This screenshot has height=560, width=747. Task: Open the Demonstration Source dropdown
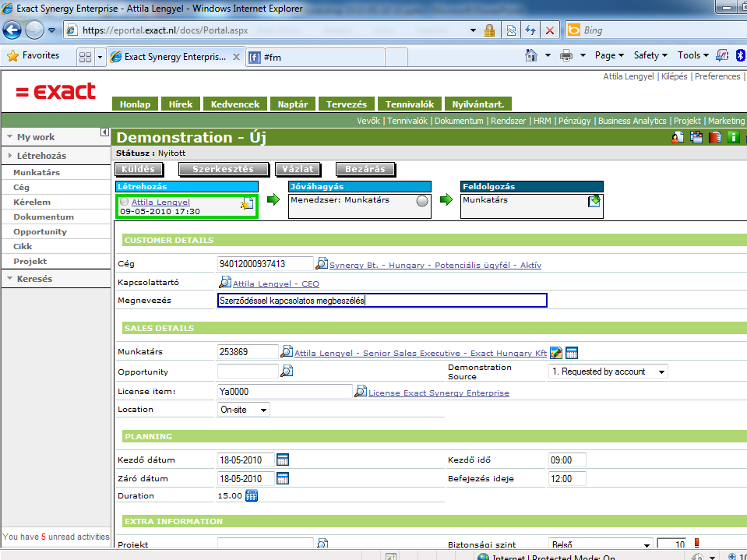pyautogui.click(x=608, y=372)
